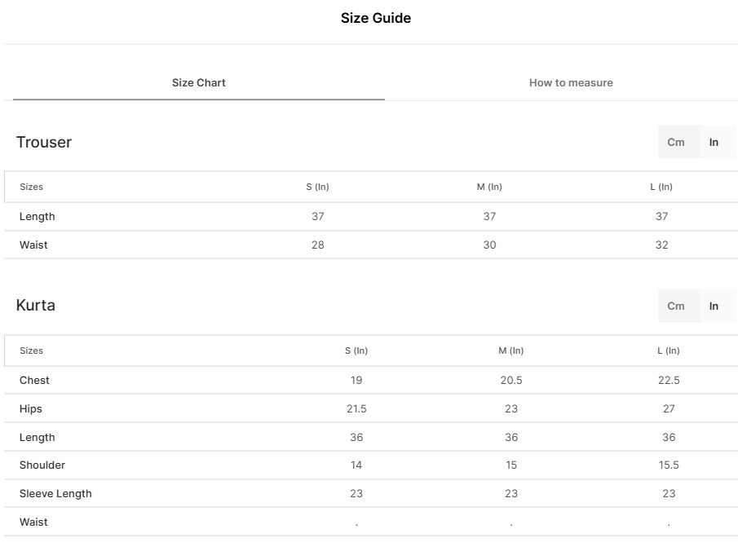This screenshot has height=560, width=738.
Task: Click the Kurta section title
Action: 36,306
